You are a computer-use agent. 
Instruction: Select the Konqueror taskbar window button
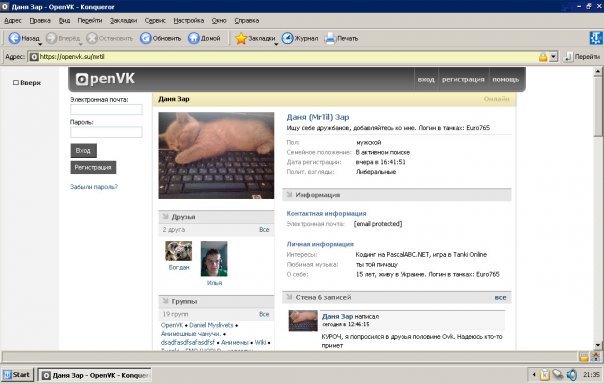94,375
